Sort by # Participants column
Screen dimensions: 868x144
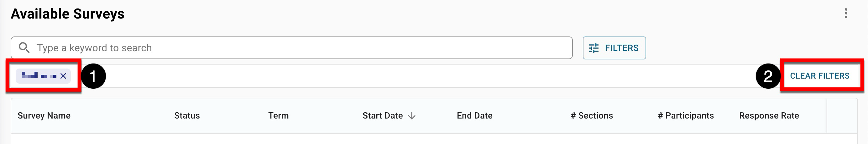686,116
